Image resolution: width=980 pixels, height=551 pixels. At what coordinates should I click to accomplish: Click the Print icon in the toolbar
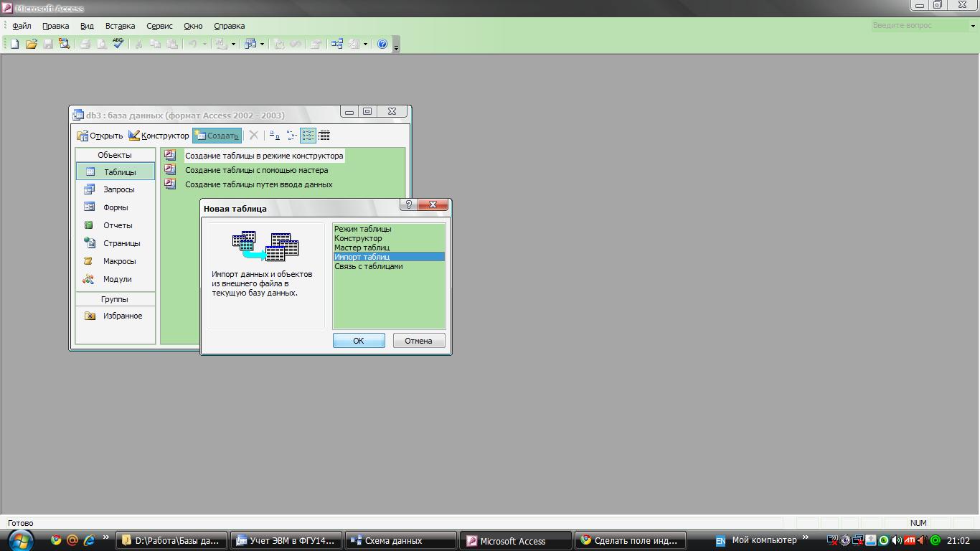pyautogui.click(x=85, y=44)
